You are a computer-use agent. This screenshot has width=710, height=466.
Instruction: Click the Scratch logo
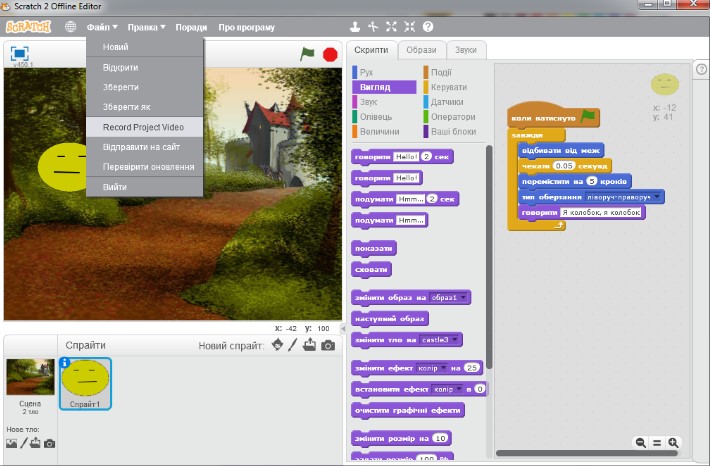point(28,27)
